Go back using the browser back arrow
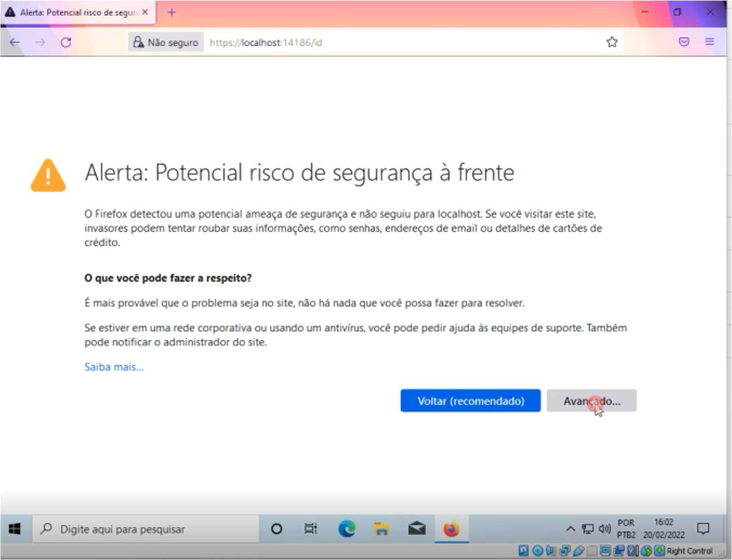Screen dimensions: 732x560 [x=15, y=42]
